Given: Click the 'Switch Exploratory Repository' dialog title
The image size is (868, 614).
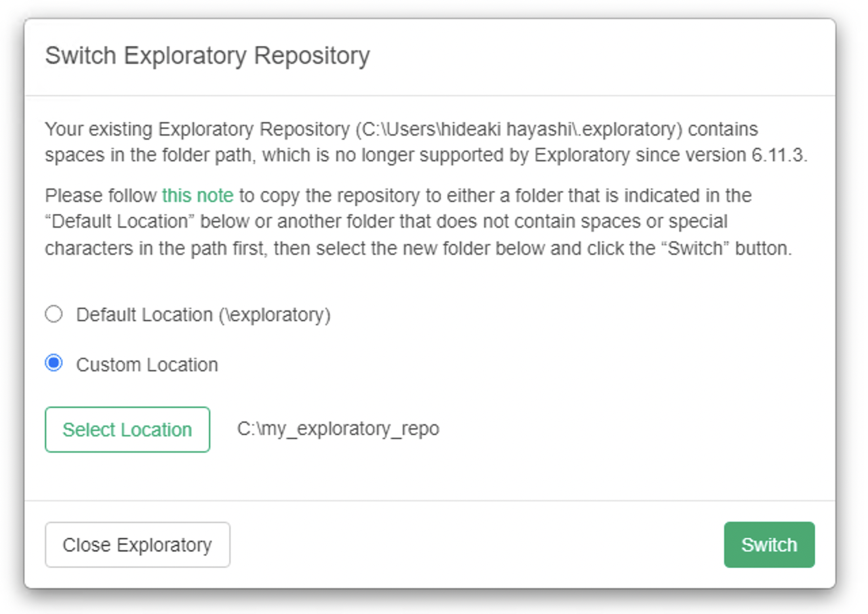Looking at the screenshot, I should (x=208, y=56).
